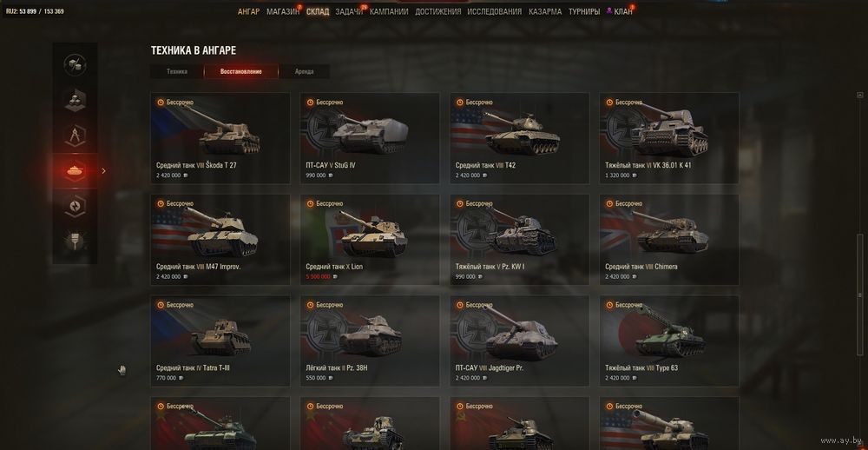The height and width of the screenshot is (450, 868).
Task: Select the Восстановление tab
Action: point(240,71)
